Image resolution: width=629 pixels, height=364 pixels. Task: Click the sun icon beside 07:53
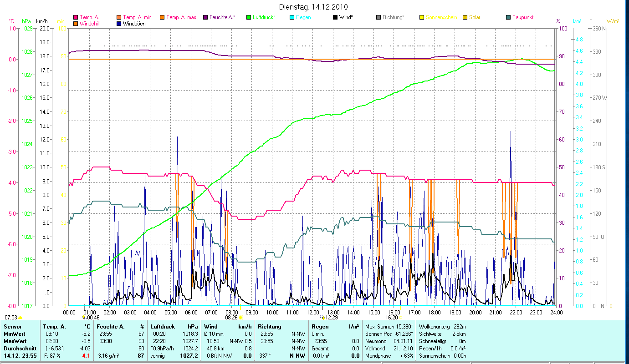(20, 318)
